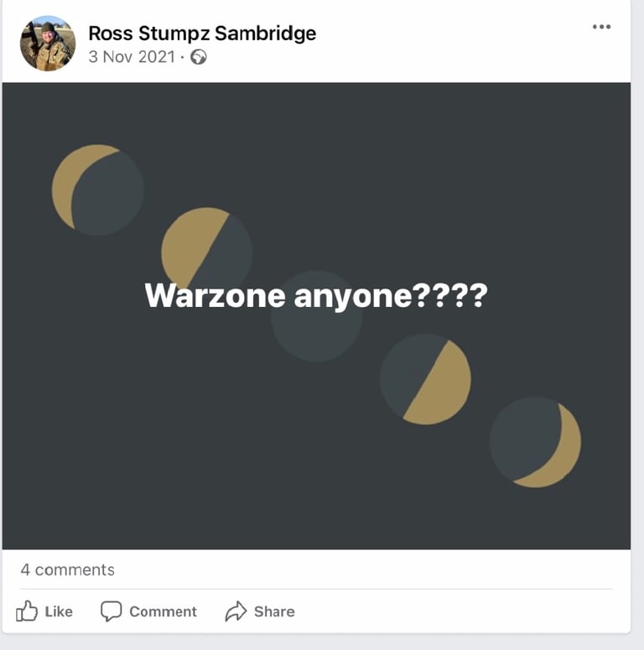Screen dimensions: 644x650
Task: Click the dark new moon in center
Action: pyautogui.click(x=317, y=327)
